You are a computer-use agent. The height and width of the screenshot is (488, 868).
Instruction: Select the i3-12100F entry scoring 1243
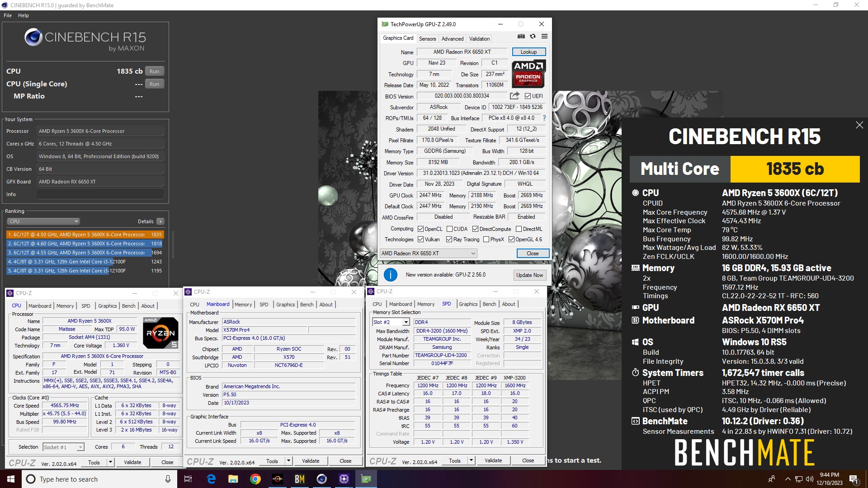pos(85,262)
